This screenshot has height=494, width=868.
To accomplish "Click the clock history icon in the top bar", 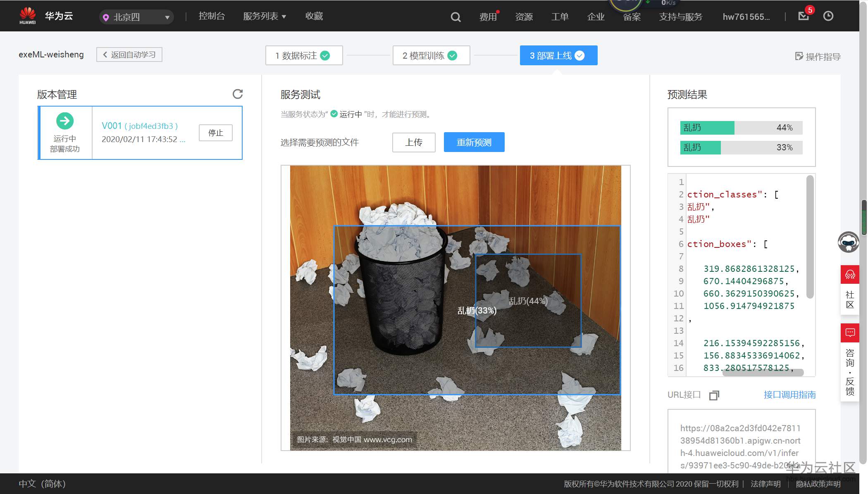I will pyautogui.click(x=828, y=16).
